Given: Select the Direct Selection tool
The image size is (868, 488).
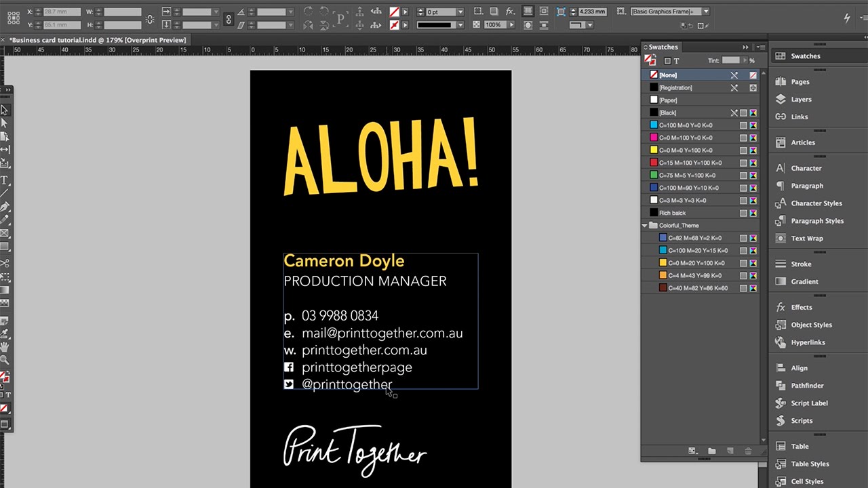Looking at the screenshot, I should click(x=4, y=123).
